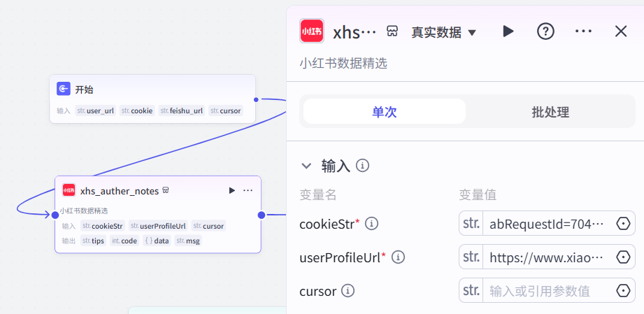Open reference picker hexagon for userProfileUrl

(x=623, y=257)
